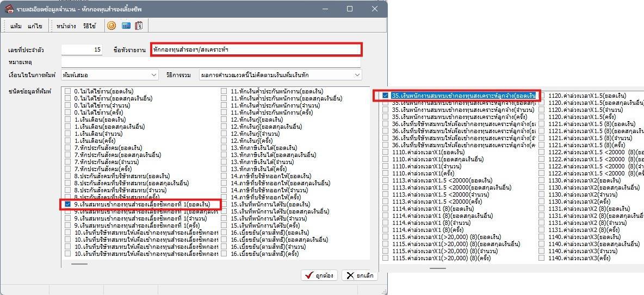
Task: Click the หมายเหตุ input field
Action: click(x=210, y=62)
